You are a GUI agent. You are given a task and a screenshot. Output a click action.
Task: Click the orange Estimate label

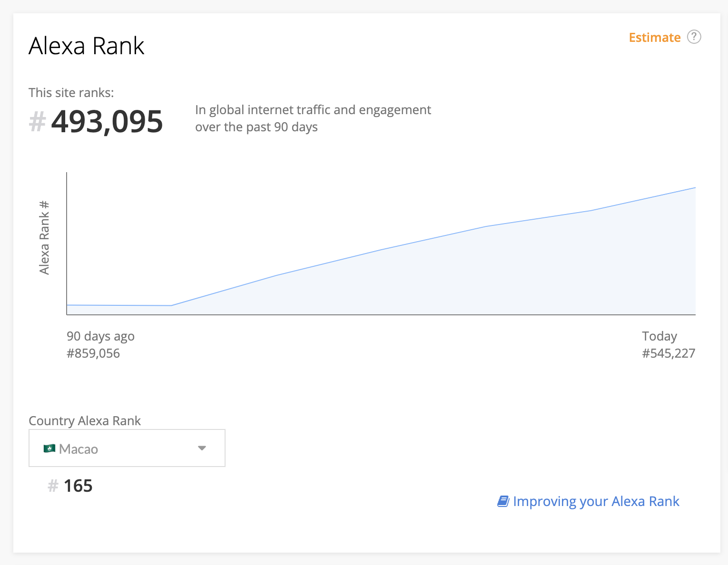654,38
